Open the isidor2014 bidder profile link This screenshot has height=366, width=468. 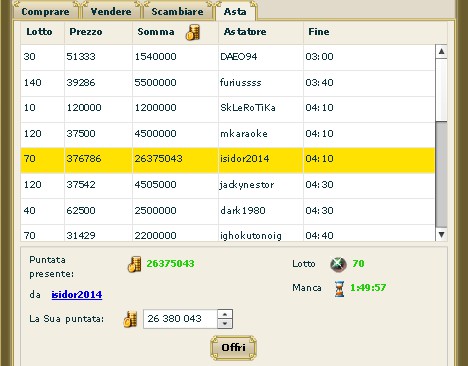(x=77, y=295)
